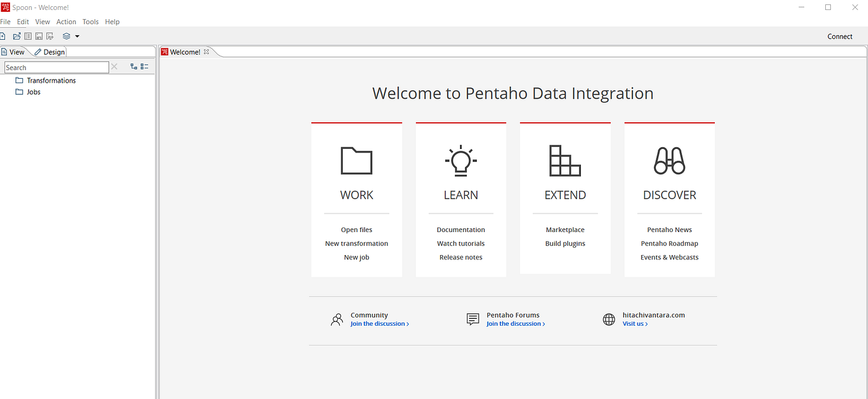
Task: Open the Pentaho News link
Action: [x=670, y=230]
